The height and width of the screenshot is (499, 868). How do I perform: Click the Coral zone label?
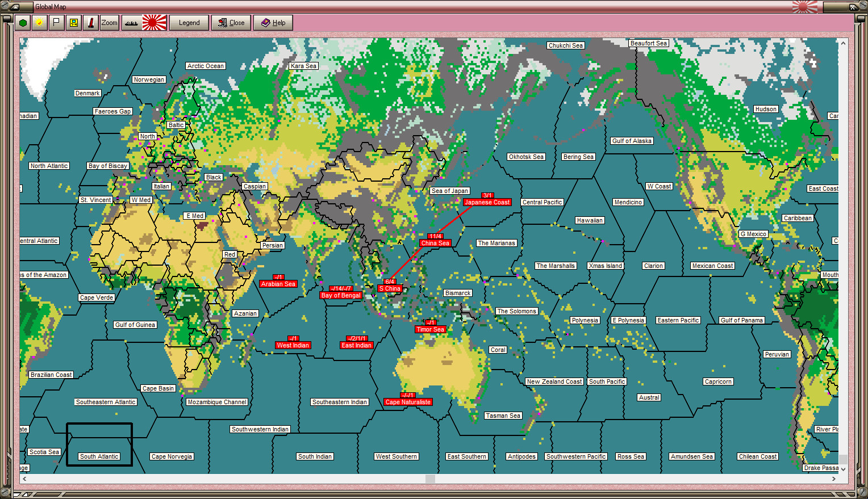pyautogui.click(x=498, y=350)
